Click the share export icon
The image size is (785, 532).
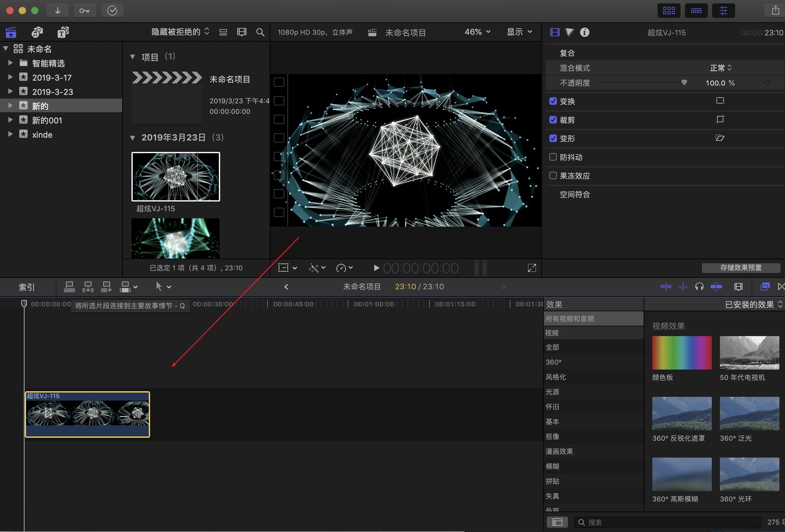[x=775, y=11]
